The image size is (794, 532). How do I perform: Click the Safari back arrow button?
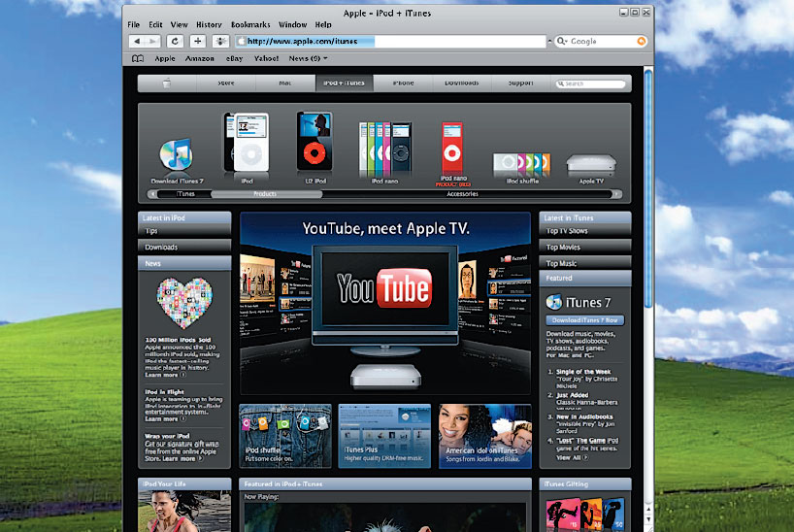[137, 41]
